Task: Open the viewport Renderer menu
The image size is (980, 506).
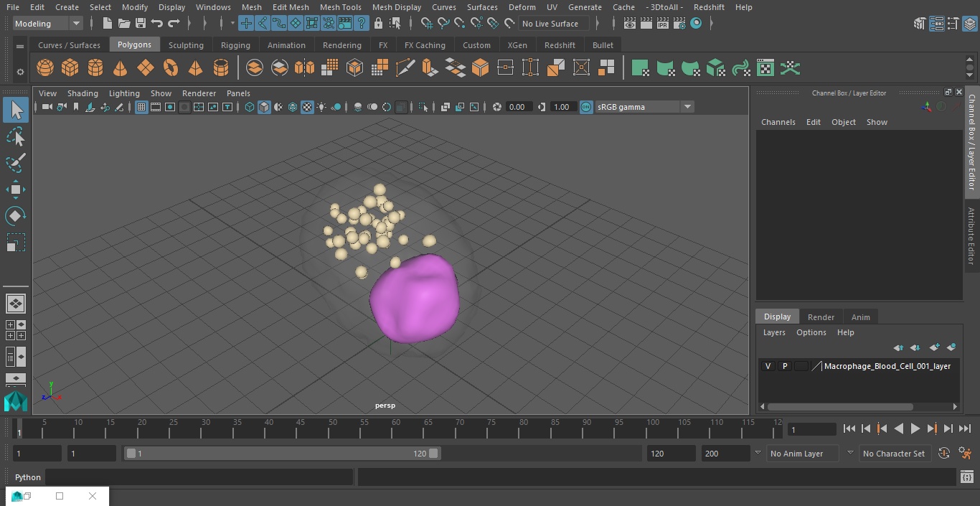Action: pyautogui.click(x=199, y=93)
